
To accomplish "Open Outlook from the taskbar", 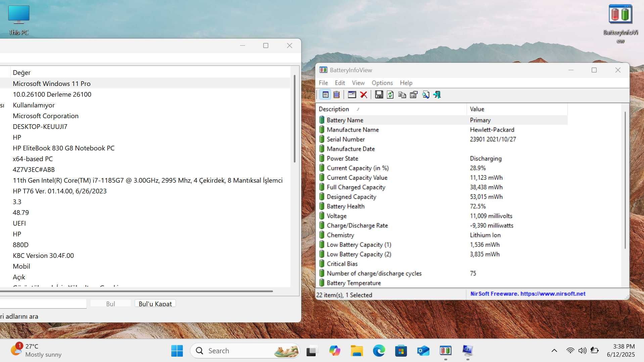I will click(423, 351).
